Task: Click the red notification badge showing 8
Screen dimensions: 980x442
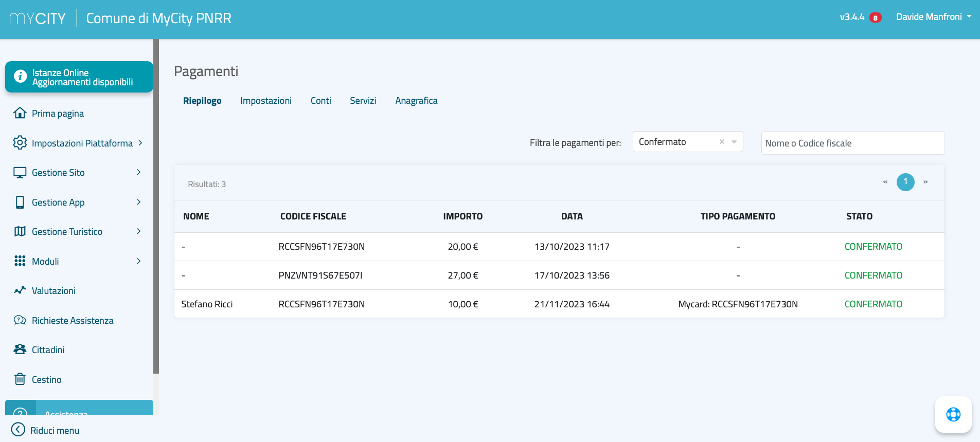Action: [875, 18]
